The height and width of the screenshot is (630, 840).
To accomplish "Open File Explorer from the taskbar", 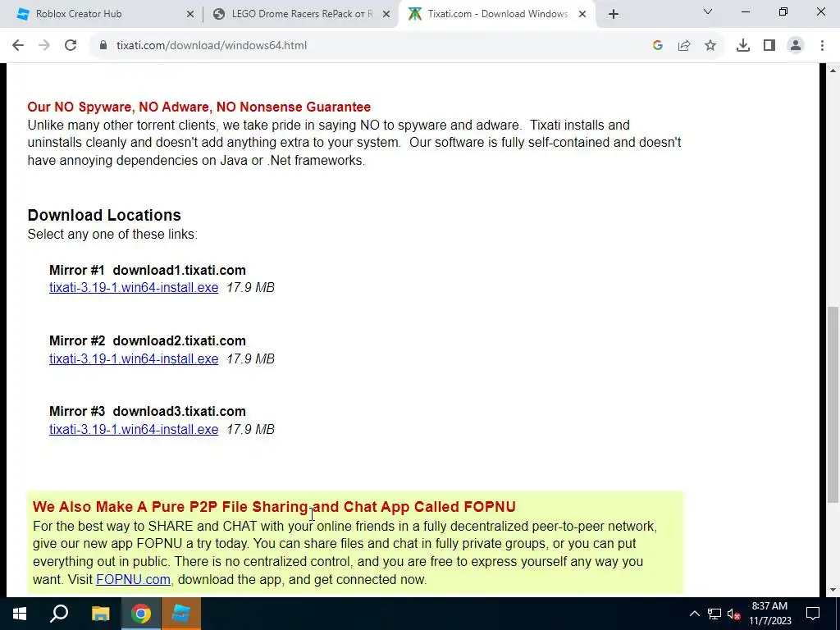I will pos(101,614).
